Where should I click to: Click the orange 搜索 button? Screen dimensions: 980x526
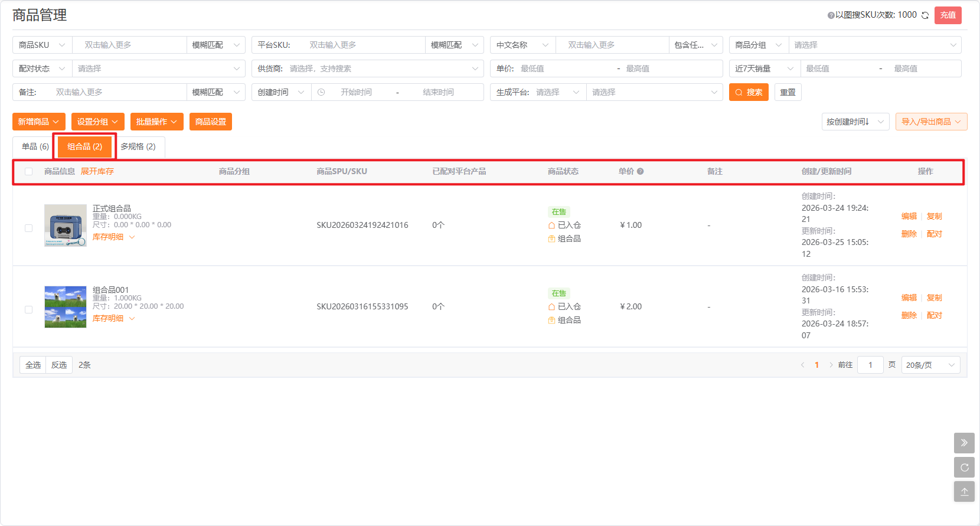[x=749, y=92]
